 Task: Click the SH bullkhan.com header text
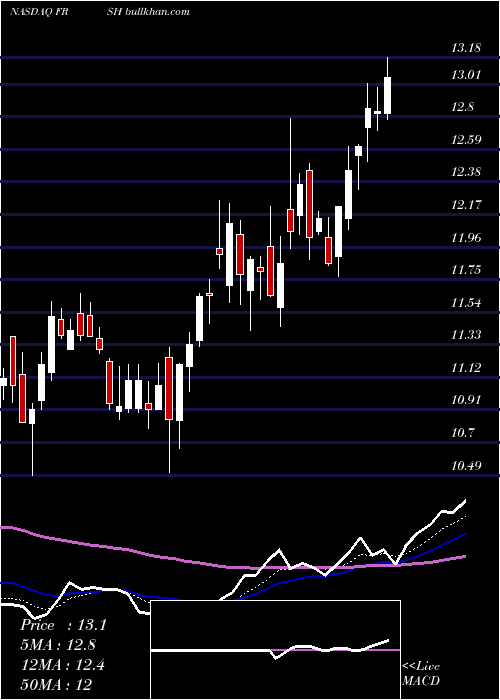[148, 12]
